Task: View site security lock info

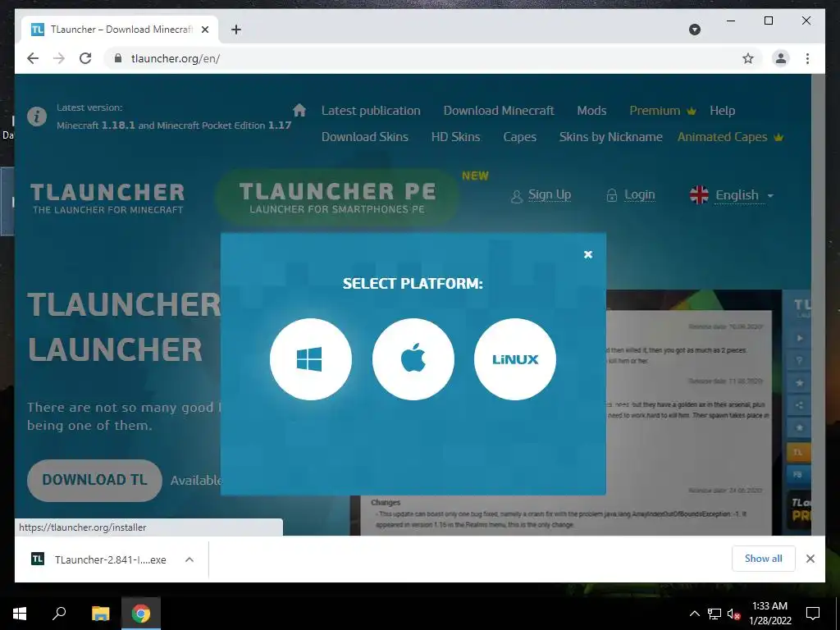Action: pyautogui.click(x=118, y=58)
